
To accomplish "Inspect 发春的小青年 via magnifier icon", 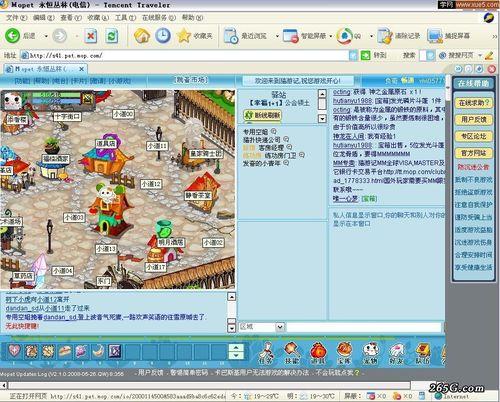I will point(286,163).
